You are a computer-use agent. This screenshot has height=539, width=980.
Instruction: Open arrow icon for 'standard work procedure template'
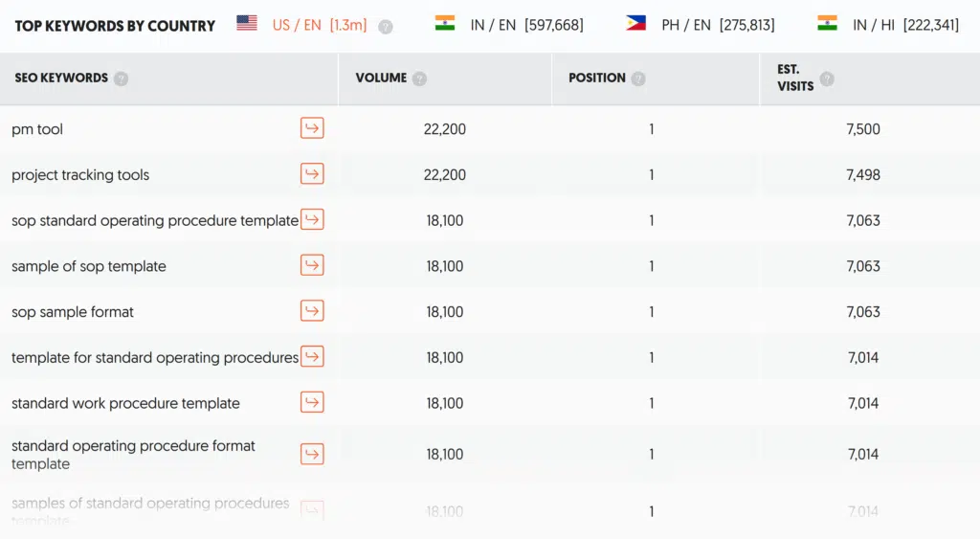(312, 402)
